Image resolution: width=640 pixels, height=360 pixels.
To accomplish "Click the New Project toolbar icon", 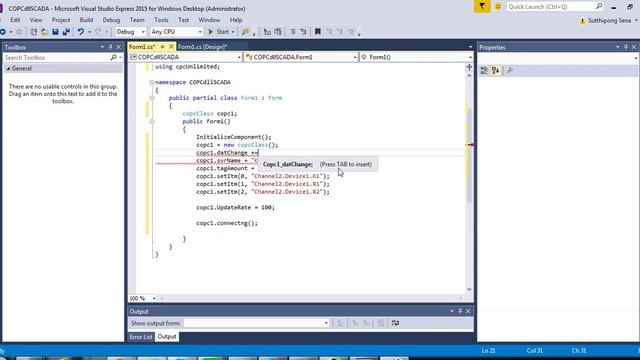I will (33, 31).
